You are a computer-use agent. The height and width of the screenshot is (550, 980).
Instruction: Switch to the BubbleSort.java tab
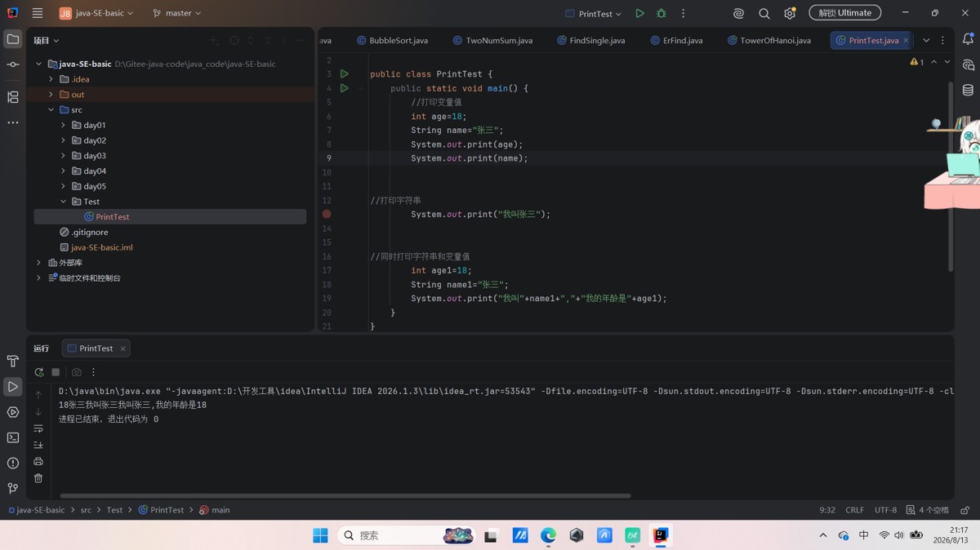click(x=392, y=40)
